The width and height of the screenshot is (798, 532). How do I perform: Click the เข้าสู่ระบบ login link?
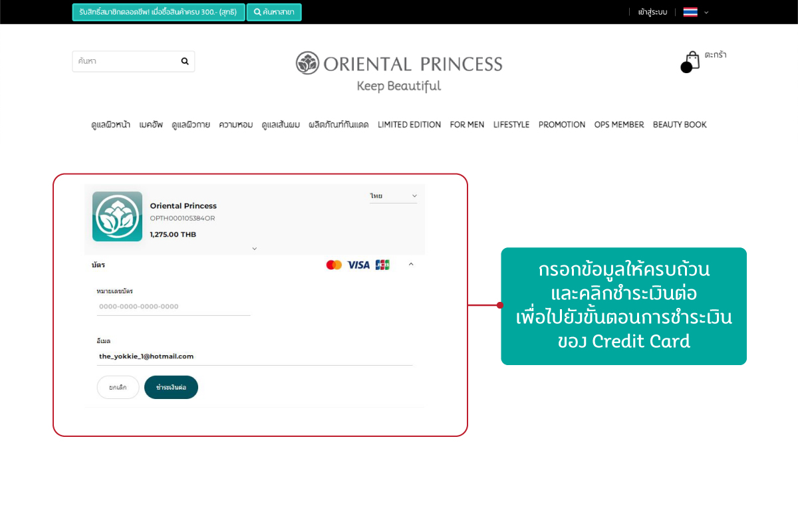coord(652,12)
